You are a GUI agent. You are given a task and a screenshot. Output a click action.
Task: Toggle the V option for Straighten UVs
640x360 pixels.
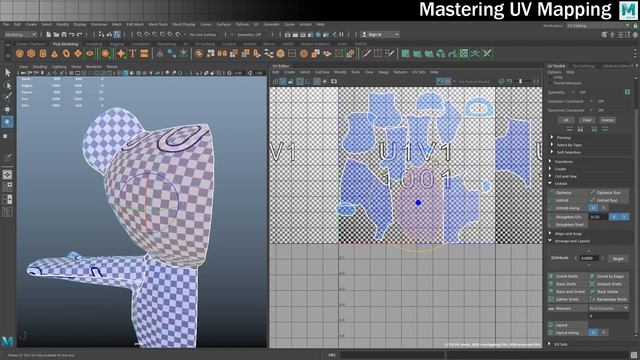[x=624, y=217]
